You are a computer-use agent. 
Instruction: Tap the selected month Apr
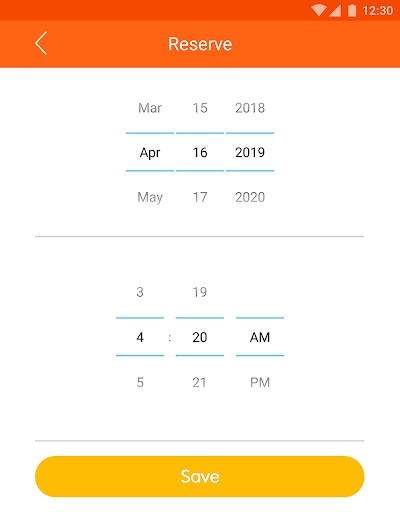pyautogui.click(x=150, y=153)
